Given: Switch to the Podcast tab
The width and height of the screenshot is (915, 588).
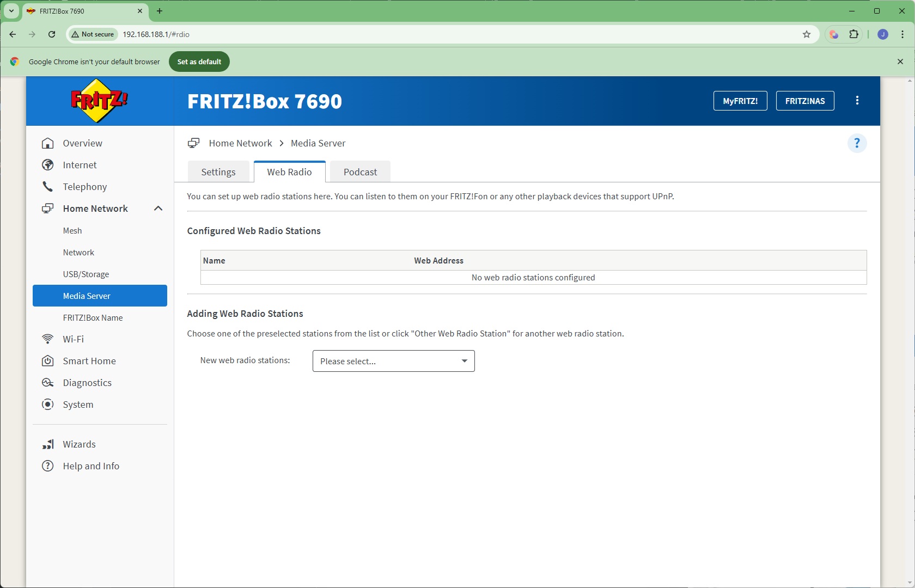Looking at the screenshot, I should coord(360,171).
